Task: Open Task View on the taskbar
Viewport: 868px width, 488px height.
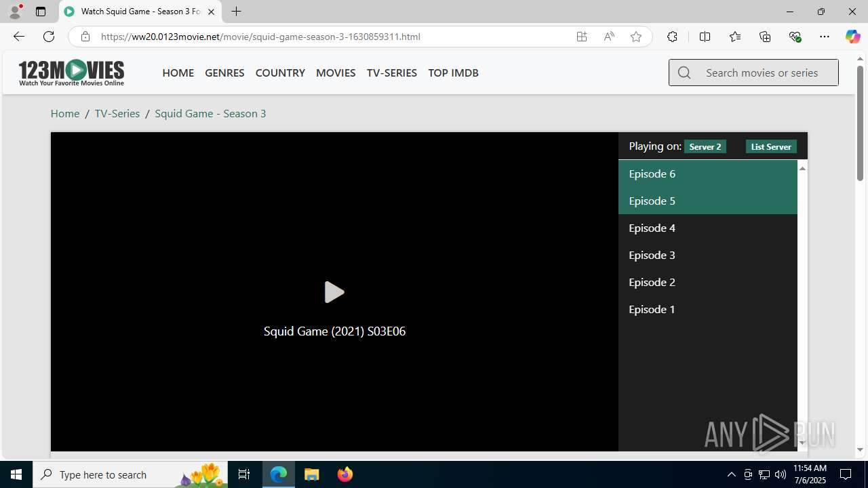Action: (244, 474)
